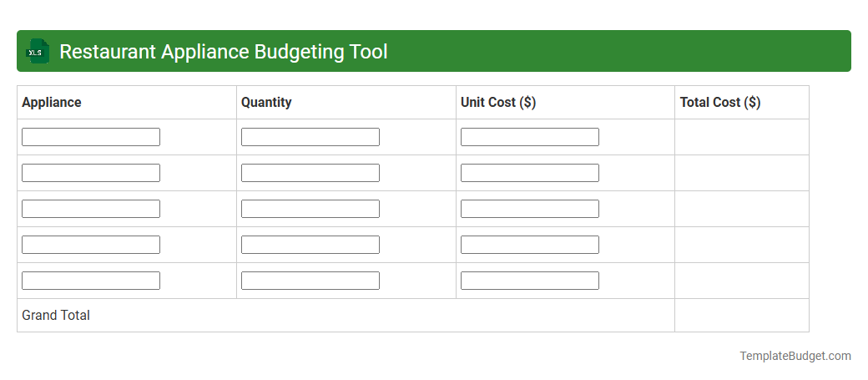Image resolution: width=868 pixels, height=380 pixels.
Task: Focus the third row Appliance input field
Action: pyautogui.click(x=91, y=209)
